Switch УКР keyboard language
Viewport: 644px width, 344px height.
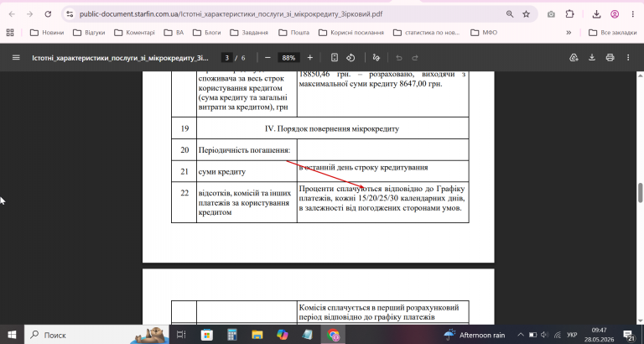[572, 335]
